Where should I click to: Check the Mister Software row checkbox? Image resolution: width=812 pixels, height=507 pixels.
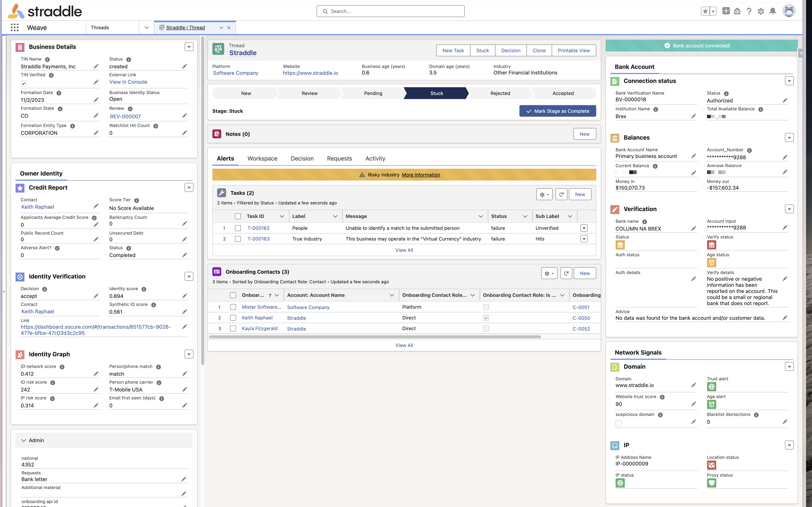233,307
